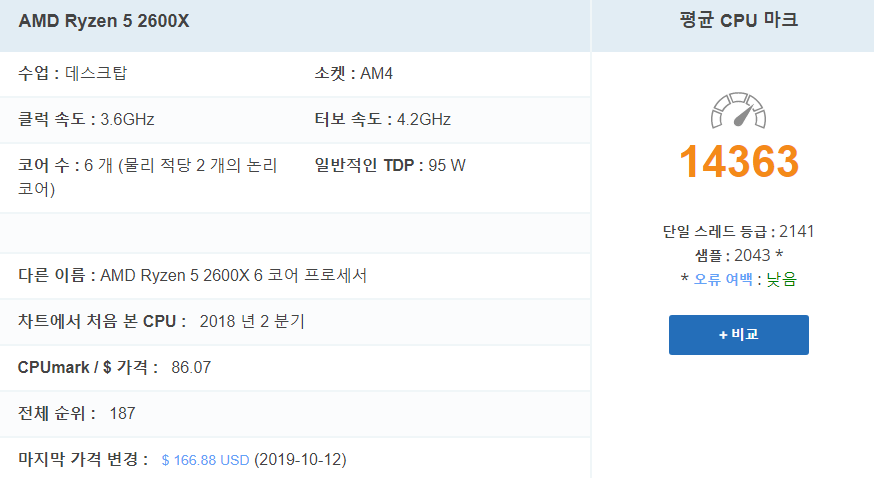This screenshot has width=874, height=478.
Task: Click the 샘플 : 2043 text
Action: (739, 255)
